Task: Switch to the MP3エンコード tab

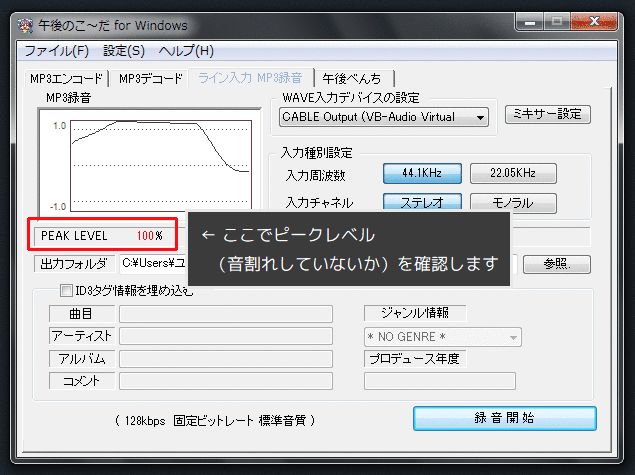Action: tap(66, 78)
